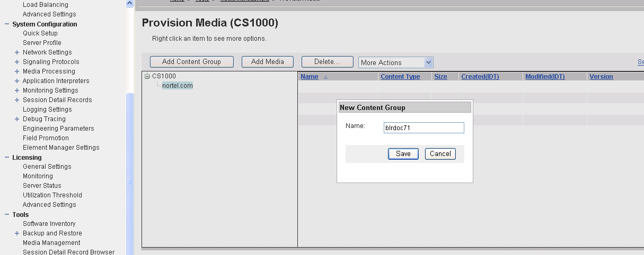Sort by Size column
Image resolution: width=644 pixels, height=255 pixels.
coord(440,77)
